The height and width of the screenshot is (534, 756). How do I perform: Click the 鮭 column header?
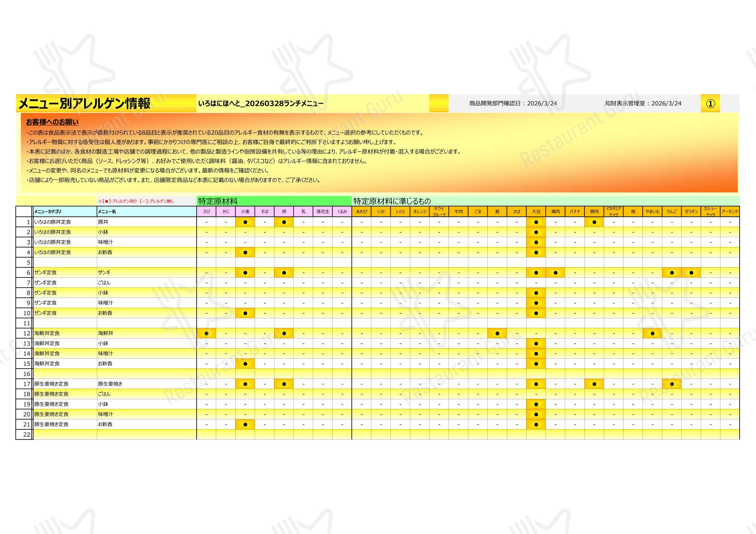(x=497, y=212)
